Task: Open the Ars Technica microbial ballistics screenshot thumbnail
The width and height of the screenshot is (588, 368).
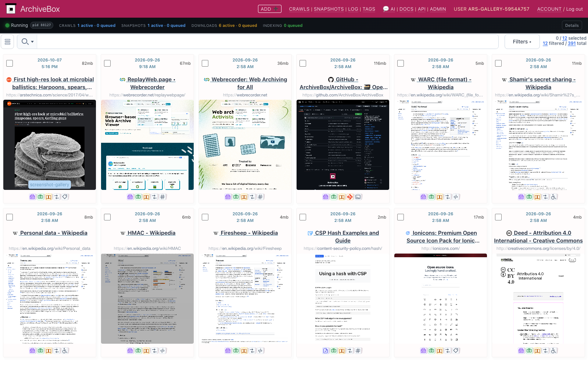Action: [x=50, y=145]
